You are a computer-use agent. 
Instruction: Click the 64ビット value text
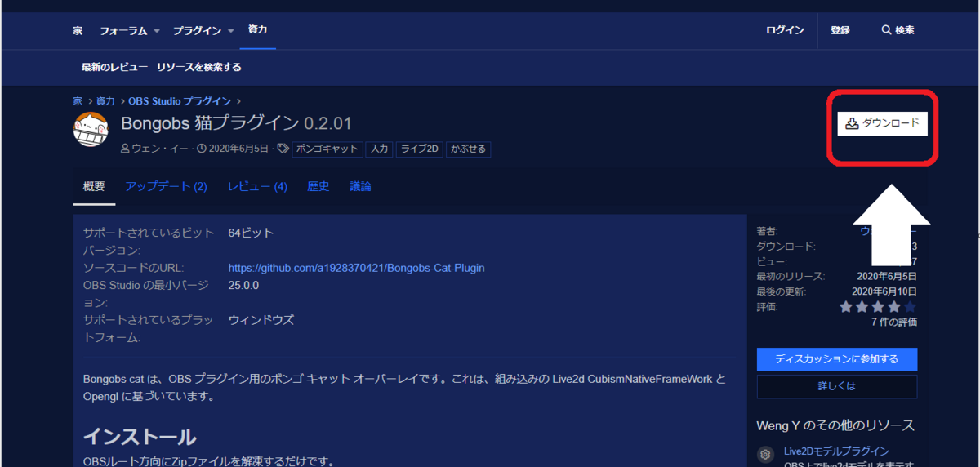(251, 233)
